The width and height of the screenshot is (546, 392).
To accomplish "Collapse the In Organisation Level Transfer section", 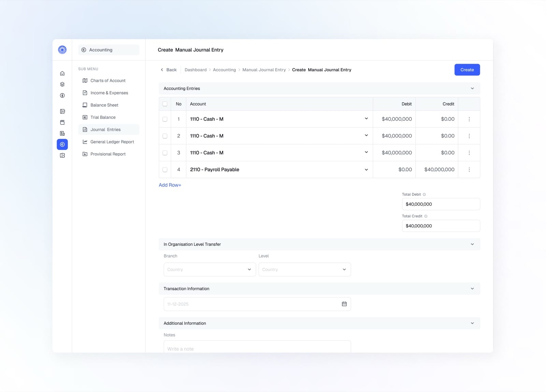I will [472, 244].
